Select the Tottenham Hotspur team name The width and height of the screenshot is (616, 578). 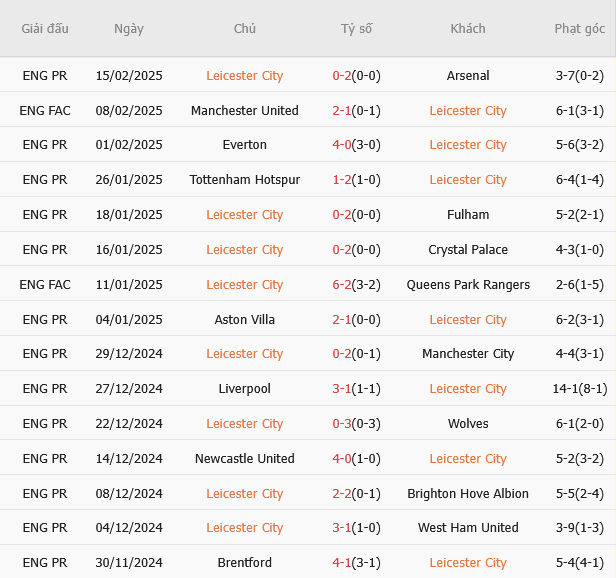pyautogui.click(x=245, y=180)
